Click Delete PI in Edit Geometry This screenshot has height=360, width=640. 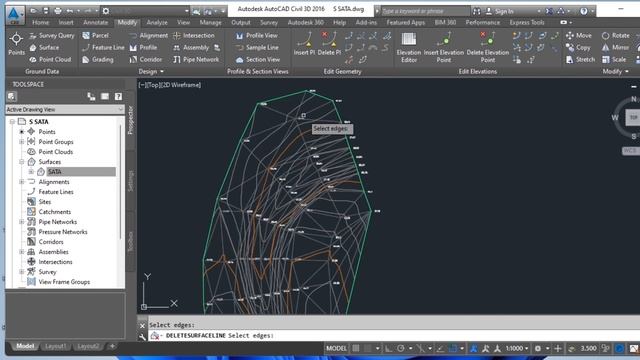point(329,44)
